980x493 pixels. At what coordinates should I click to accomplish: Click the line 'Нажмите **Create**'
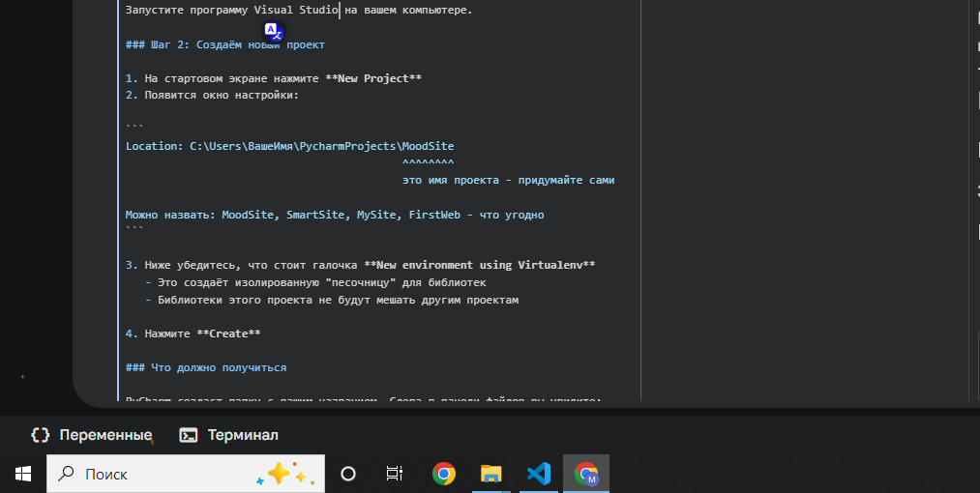193,333
